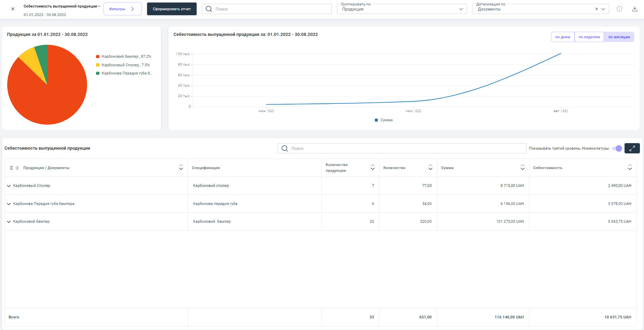Switch chart to по дням

562,37
